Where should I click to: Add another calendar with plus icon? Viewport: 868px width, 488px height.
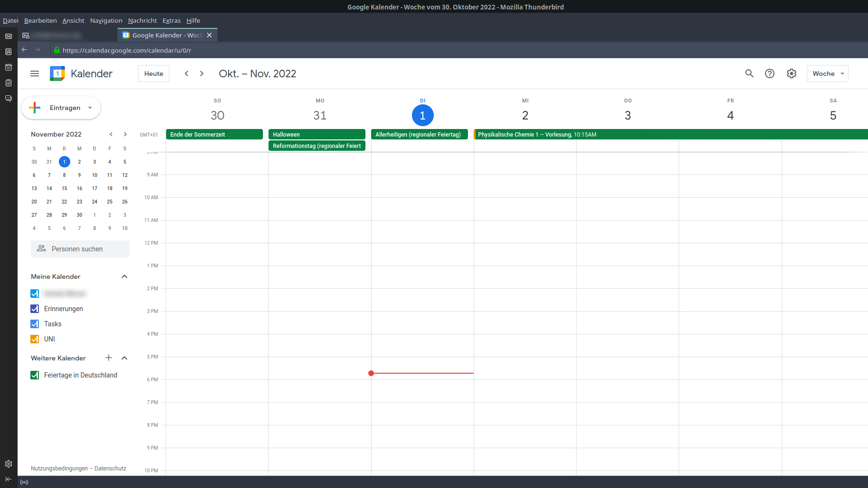click(109, 358)
